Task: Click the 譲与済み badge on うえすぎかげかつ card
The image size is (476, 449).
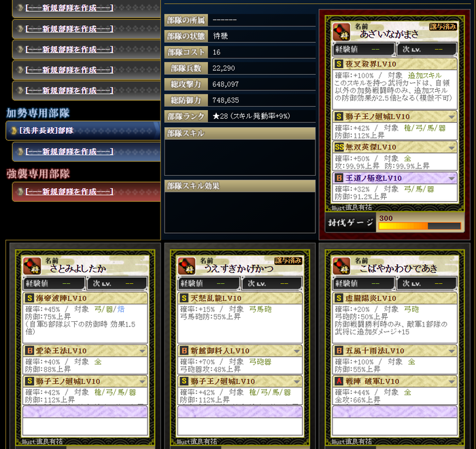Action: [x=288, y=261]
